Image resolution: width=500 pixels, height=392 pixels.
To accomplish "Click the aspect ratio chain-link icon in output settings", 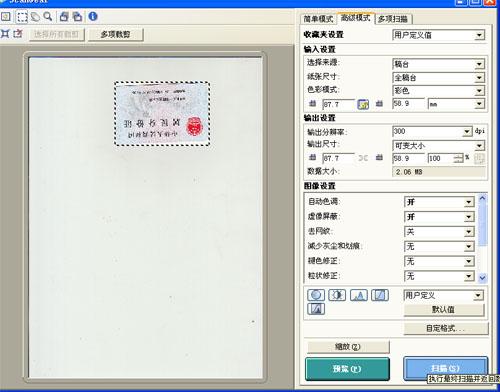I will coord(363,158).
